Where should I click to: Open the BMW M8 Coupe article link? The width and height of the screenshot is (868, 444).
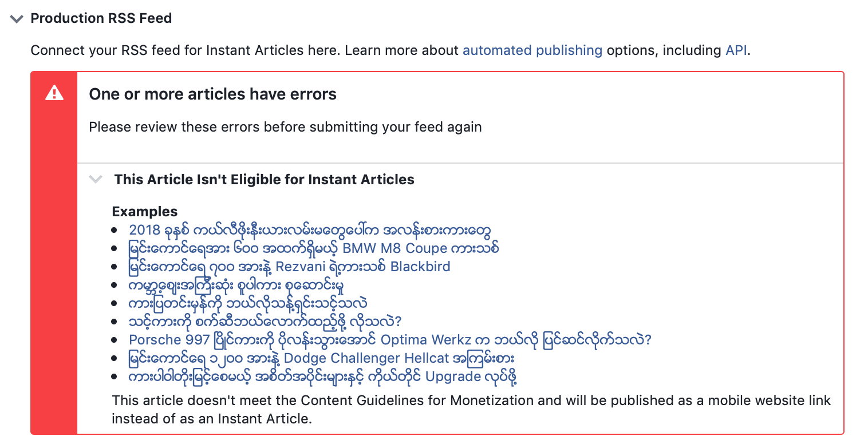(314, 248)
